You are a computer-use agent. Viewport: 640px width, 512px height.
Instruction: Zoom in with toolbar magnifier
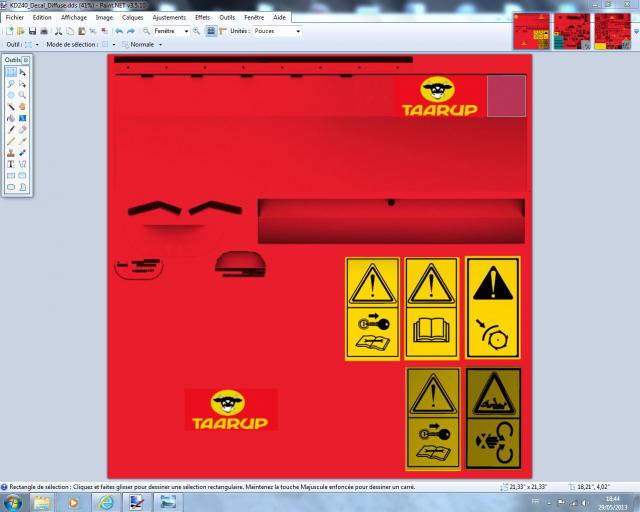tap(196, 31)
